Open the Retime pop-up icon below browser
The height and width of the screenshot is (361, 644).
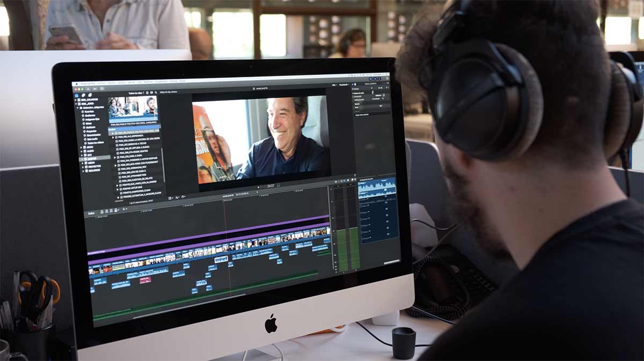183,197
